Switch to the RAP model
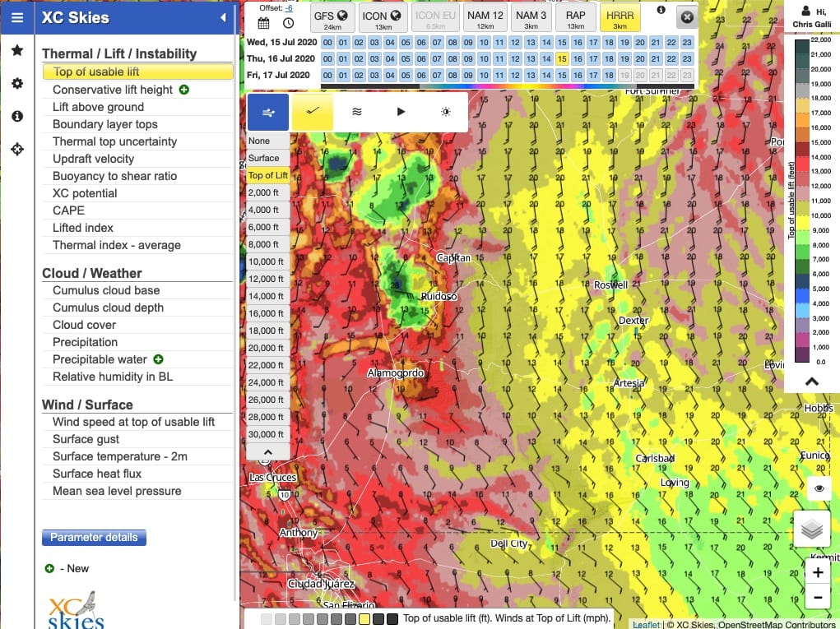 pos(575,18)
